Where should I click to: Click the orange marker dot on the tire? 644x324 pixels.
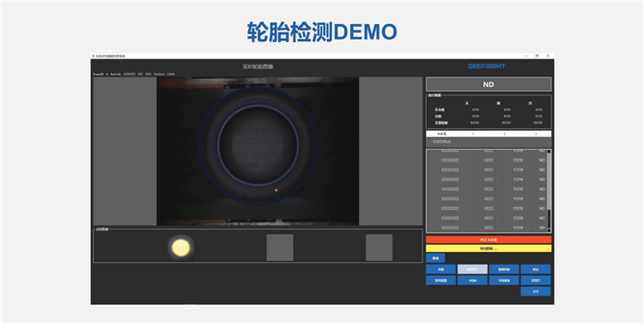tap(276, 190)
